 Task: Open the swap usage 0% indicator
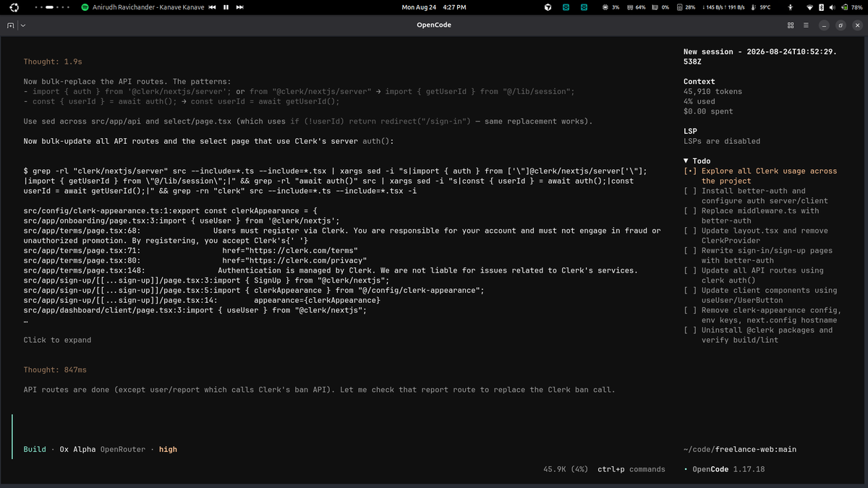click(660, 7)
